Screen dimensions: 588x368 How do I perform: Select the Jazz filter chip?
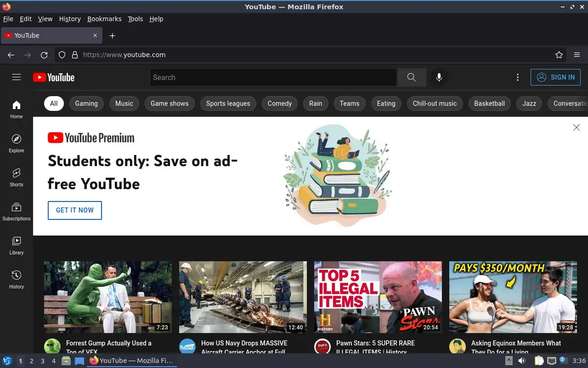pos(529,103)
